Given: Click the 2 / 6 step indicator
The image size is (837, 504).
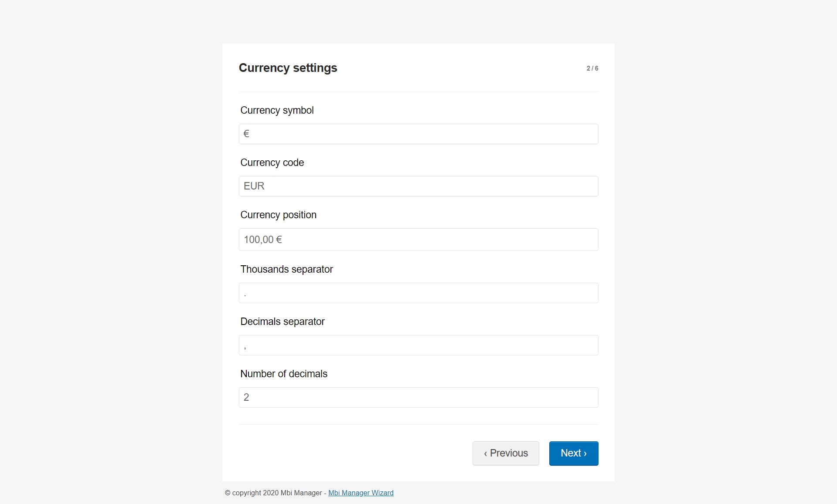Looking at the screenshot, I should point(592,68).
